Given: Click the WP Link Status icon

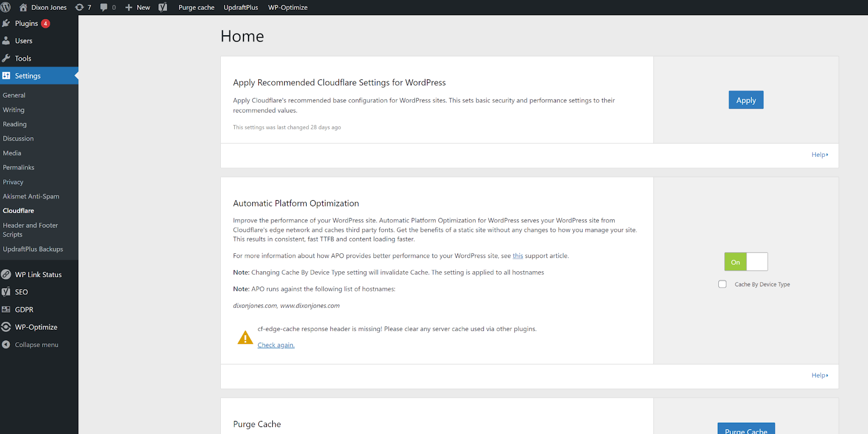Looking at the screenshot, I should [x=6, y=275].
